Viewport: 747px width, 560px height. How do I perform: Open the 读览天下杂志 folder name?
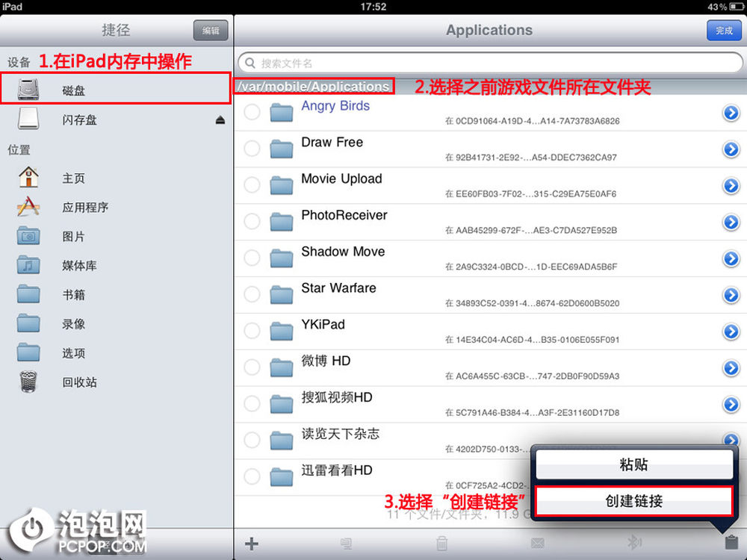coord(341,434)
